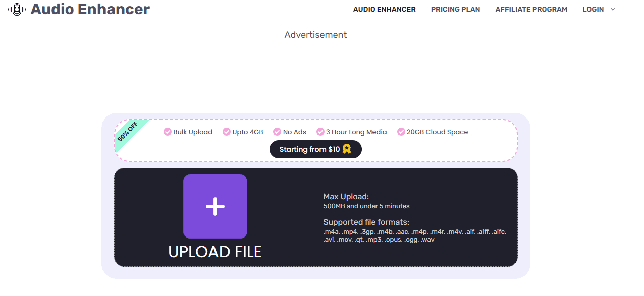
Task: Click the checkmark icon next to Bulk Upload
Action: pos(167,132)
